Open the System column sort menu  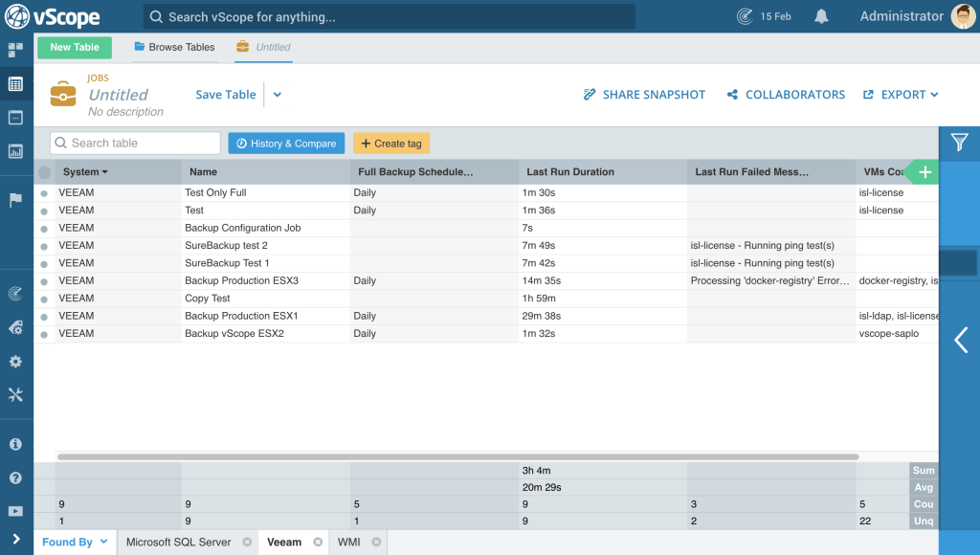click(x=105, y=172)
